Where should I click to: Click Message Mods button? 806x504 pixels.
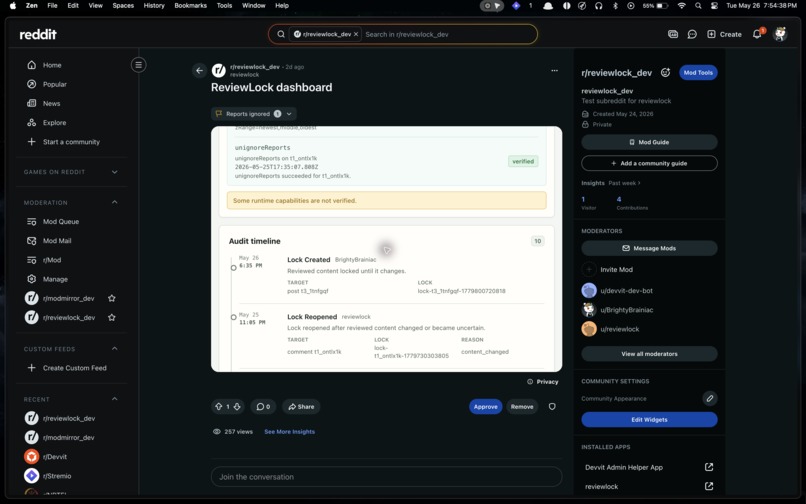pos(649,248)
